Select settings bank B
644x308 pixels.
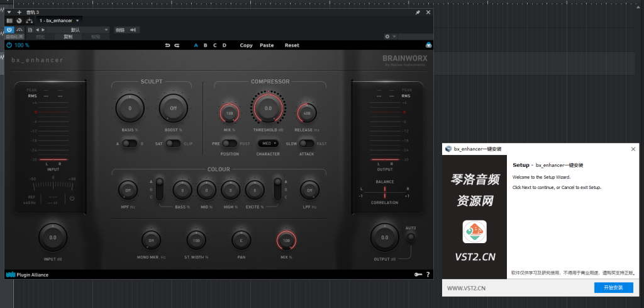[205, 45]
